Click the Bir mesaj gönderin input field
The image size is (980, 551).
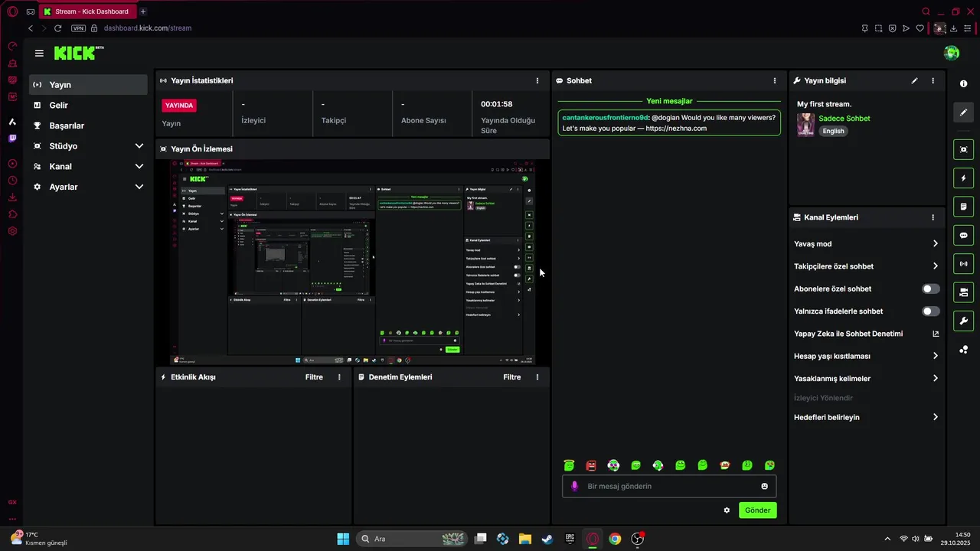(x=670, y=486)
